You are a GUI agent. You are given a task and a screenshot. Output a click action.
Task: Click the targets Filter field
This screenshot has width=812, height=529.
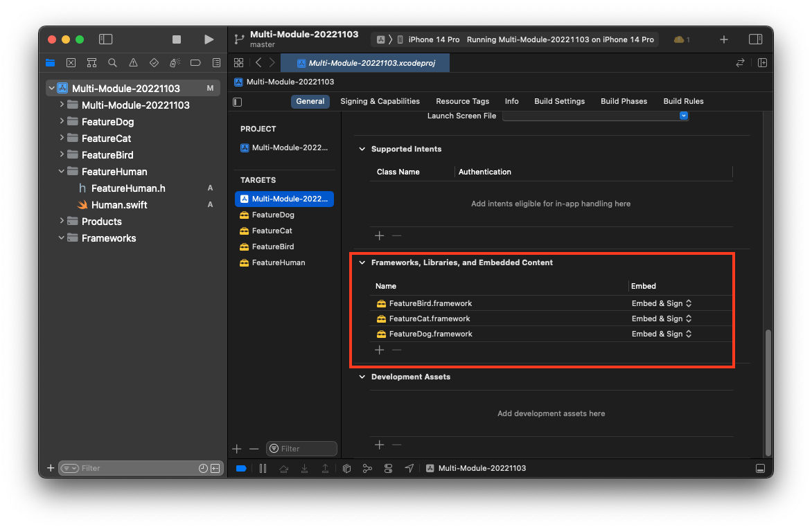(302, 449)
